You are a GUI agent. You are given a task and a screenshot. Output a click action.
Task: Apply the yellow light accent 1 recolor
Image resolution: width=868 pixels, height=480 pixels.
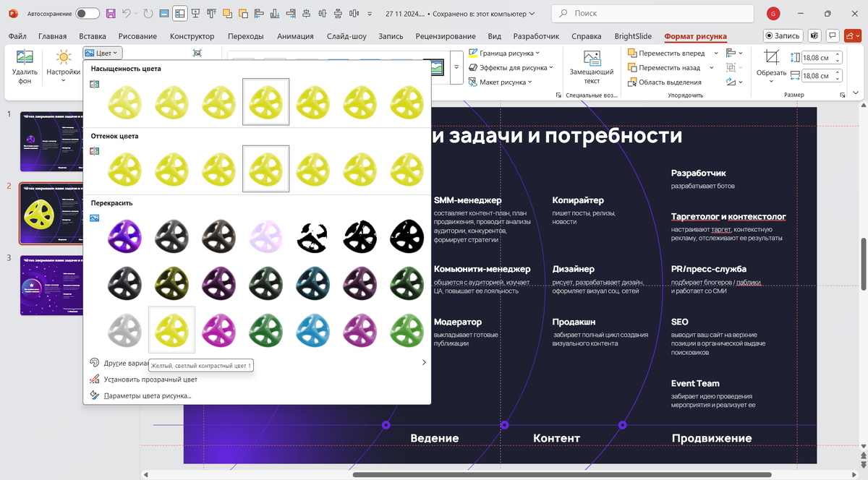172,329
